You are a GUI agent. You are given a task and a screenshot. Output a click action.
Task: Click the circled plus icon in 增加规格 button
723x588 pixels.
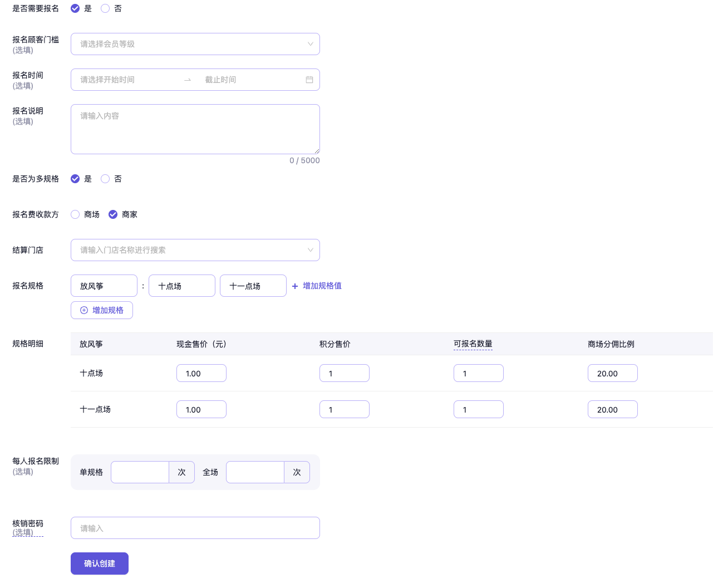(x=84, y=310)
